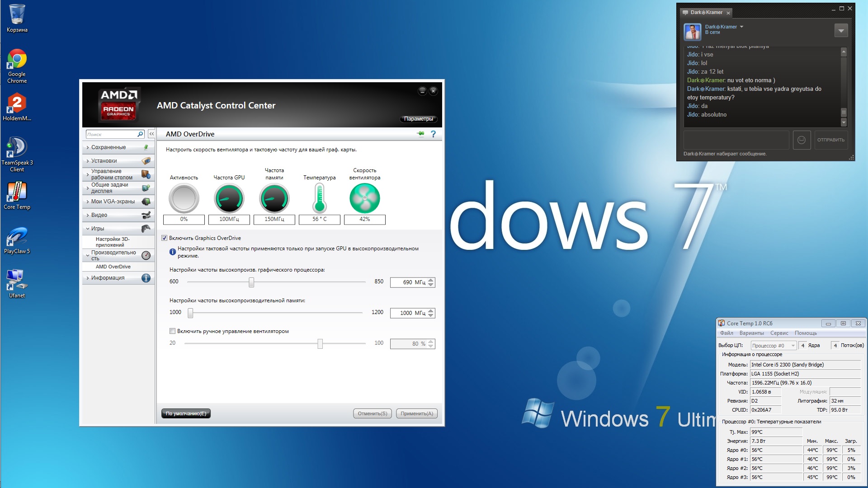The image size is (868, 488).
Task: Close the Dark Kramer chat tab
Action: click(x=728, y=13)
